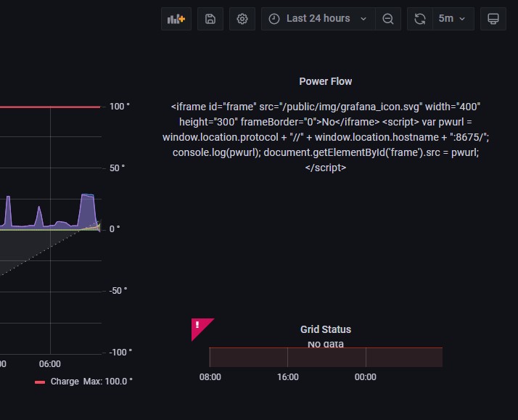
Task: Click the Power Flow panel title
Action: 326,81
